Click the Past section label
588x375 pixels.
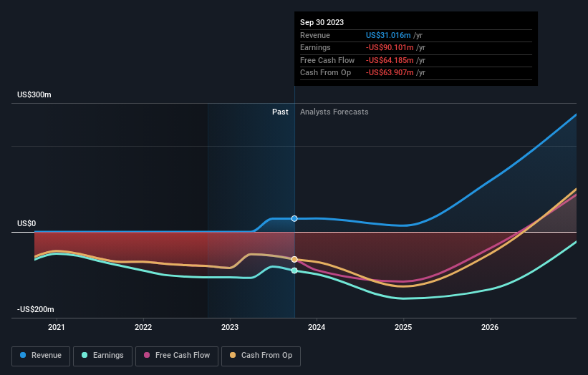(x=280, y=112)
